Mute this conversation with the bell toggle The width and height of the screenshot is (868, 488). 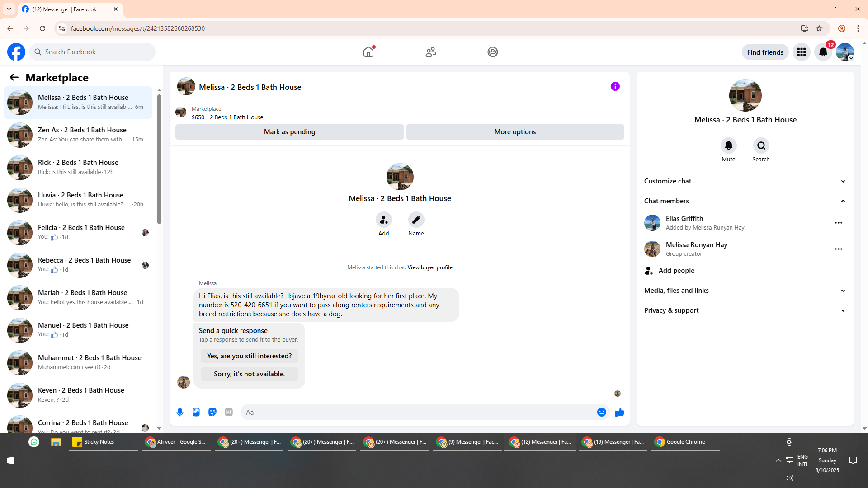pos(728,145)
